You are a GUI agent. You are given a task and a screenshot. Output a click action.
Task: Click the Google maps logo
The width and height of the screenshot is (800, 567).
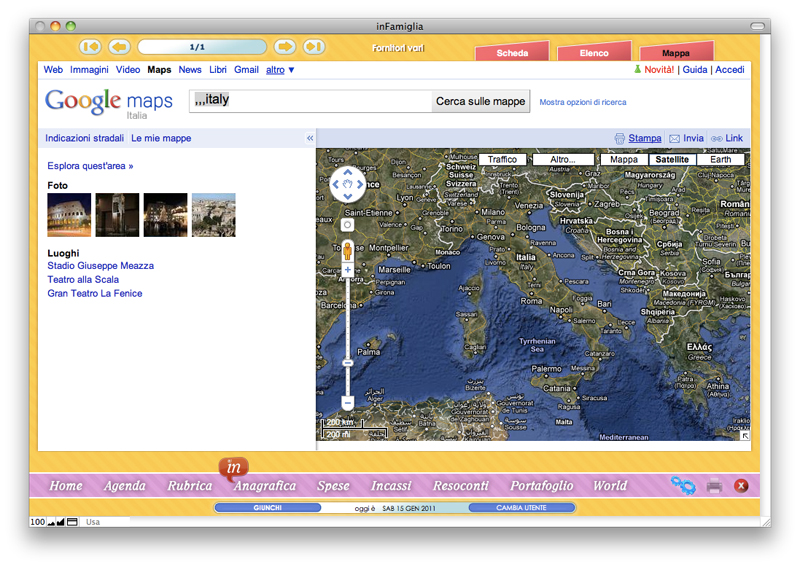click(x=109, y=102)
